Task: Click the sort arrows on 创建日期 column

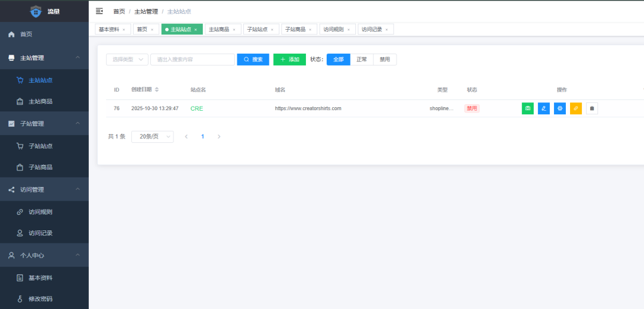Action: pos(157,90)
